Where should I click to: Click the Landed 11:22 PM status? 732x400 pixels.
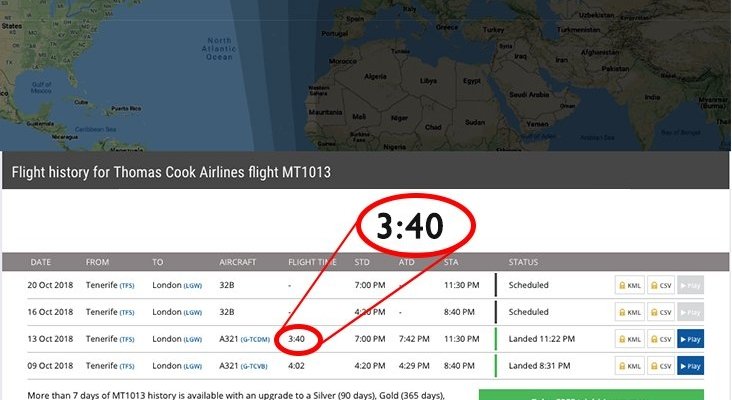[542, 339]
